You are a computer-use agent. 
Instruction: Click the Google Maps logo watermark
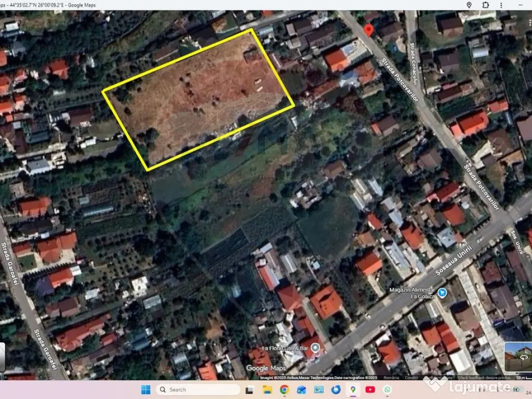tap(264, 368)
